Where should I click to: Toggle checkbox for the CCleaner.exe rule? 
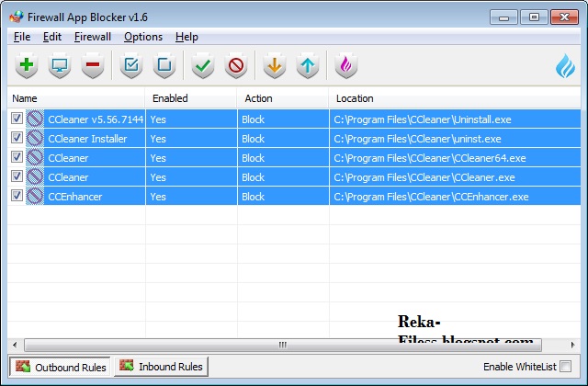(x=17, y=176)
